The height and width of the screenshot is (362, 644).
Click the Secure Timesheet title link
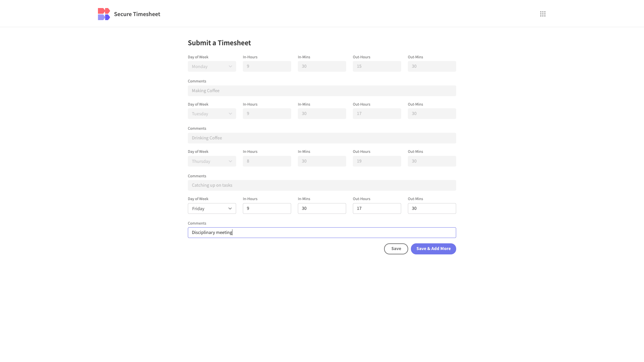click(x=137, y=14)
